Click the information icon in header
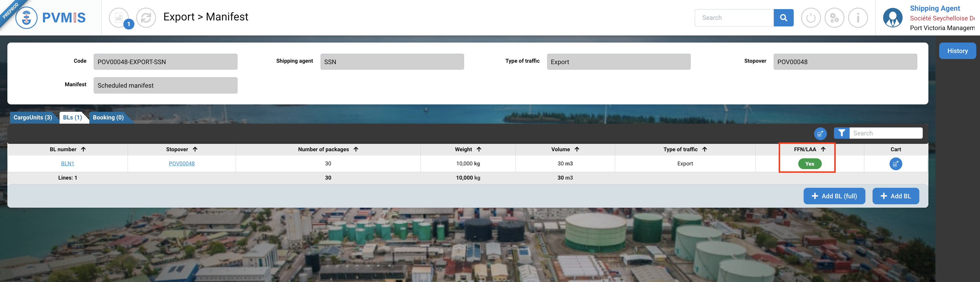The width and height of the screenshot is (980, 282). pos(858,18)
